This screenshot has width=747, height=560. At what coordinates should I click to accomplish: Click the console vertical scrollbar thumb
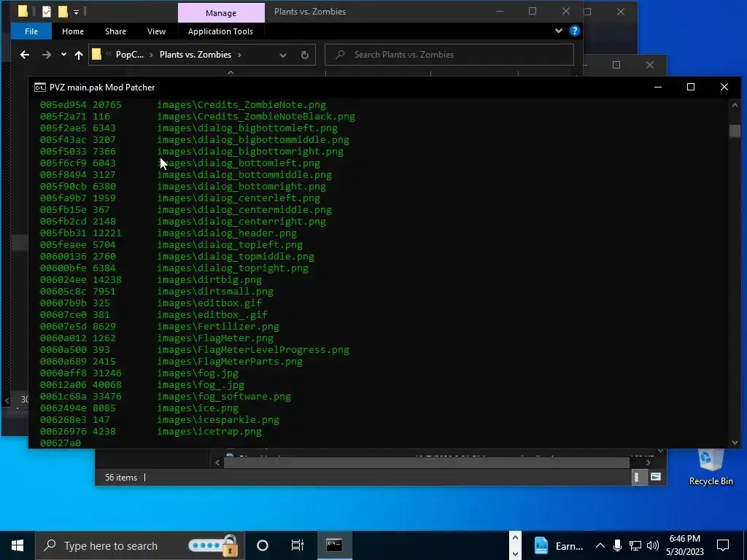(735, 131)
